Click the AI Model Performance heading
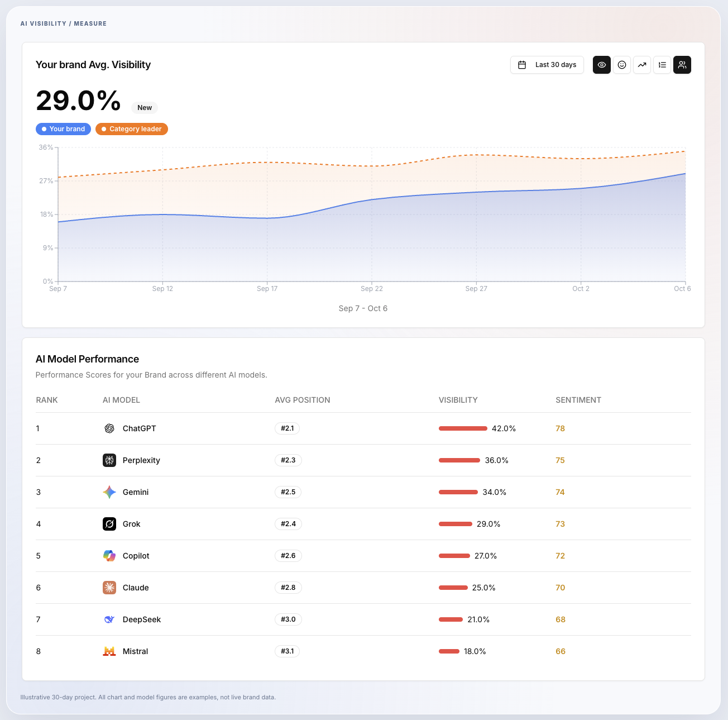The width and height of the screenshot is (728, 720). point(87,359)
